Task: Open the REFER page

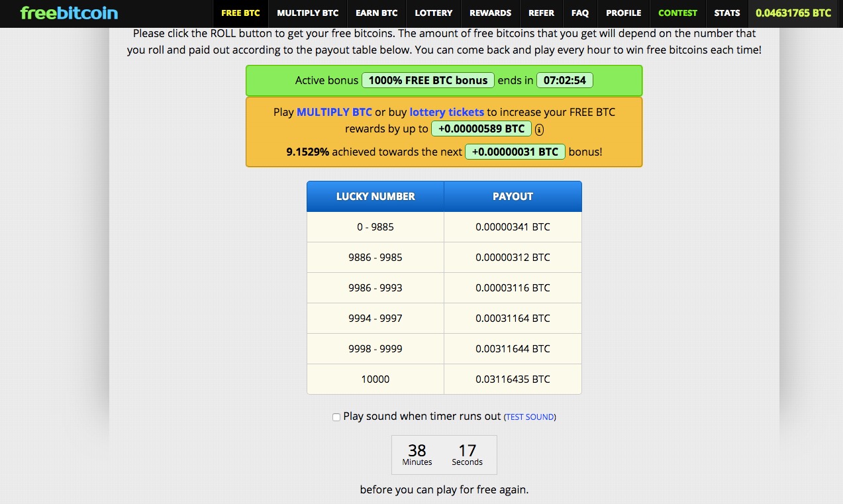Action: click(542, 13)
